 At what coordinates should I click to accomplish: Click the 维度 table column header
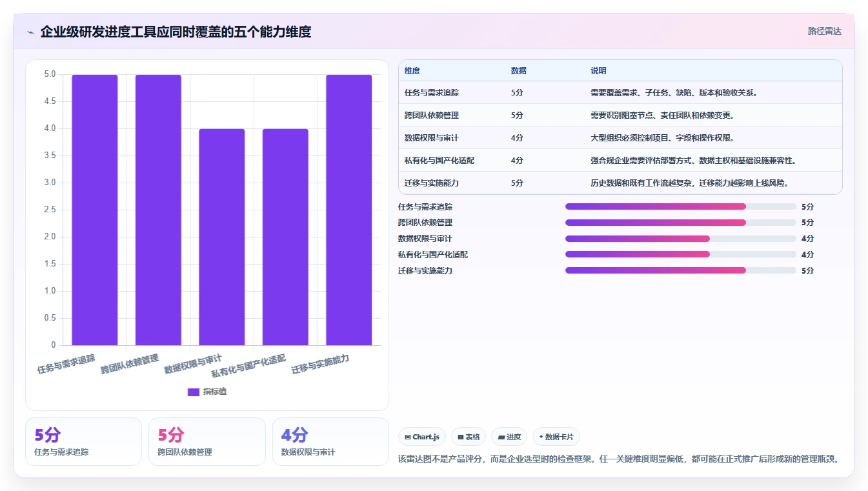tap(412, 70)
